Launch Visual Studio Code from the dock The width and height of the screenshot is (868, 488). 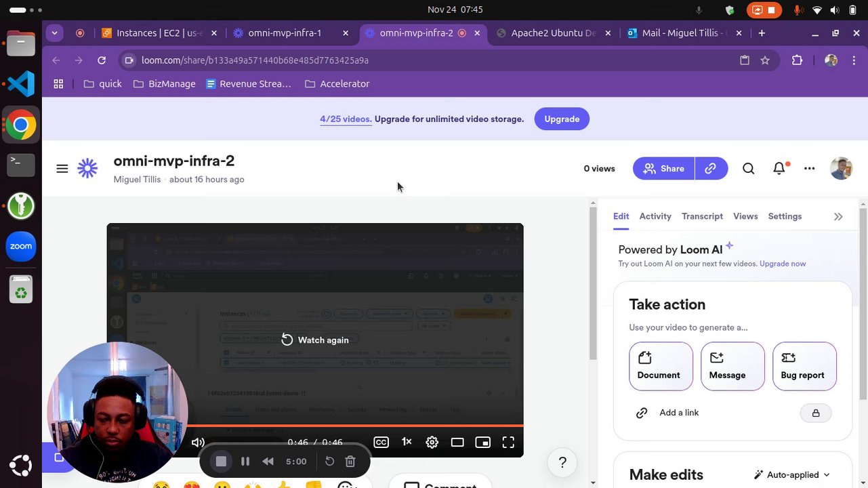pyautogui.click(x=21, y=84)
